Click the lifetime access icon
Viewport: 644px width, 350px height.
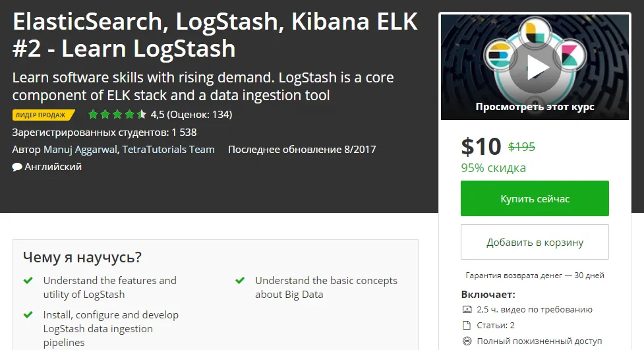pos(467,341)
